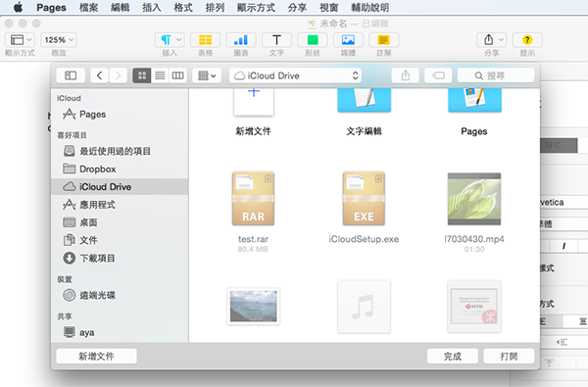Screen dimensions: 588x387
Task: Click the decrease indent button in inspector
Action: tap(562, 342)
